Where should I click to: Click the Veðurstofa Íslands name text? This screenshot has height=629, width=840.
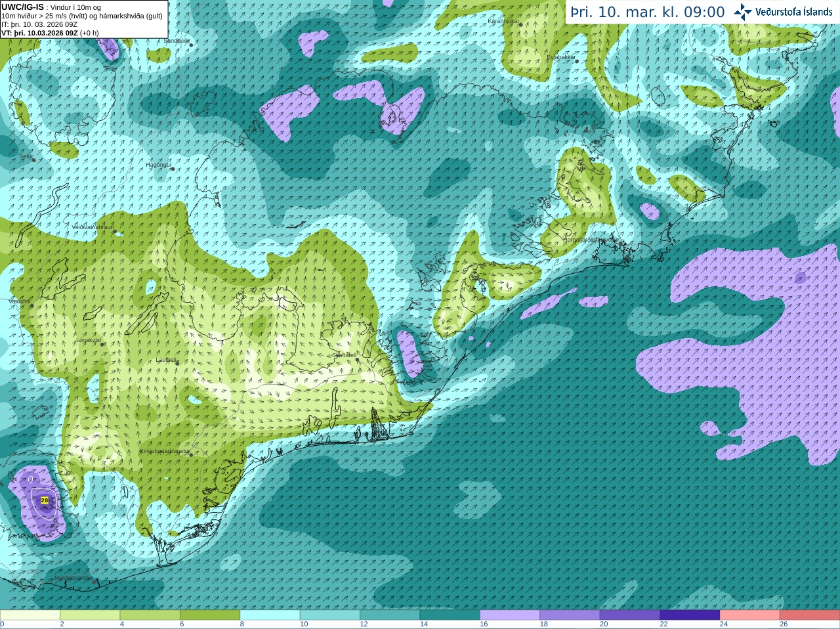(x=794, y=12)
